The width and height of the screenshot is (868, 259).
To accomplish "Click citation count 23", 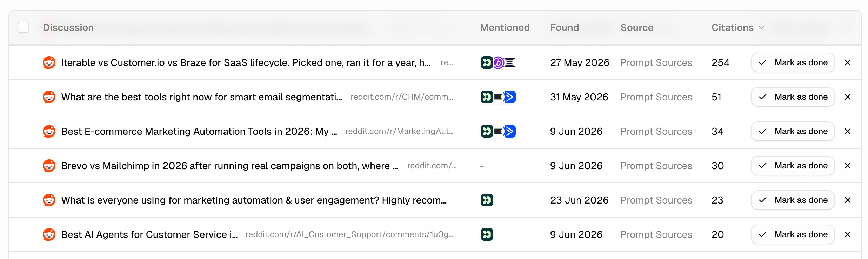I will pos(717,200).
